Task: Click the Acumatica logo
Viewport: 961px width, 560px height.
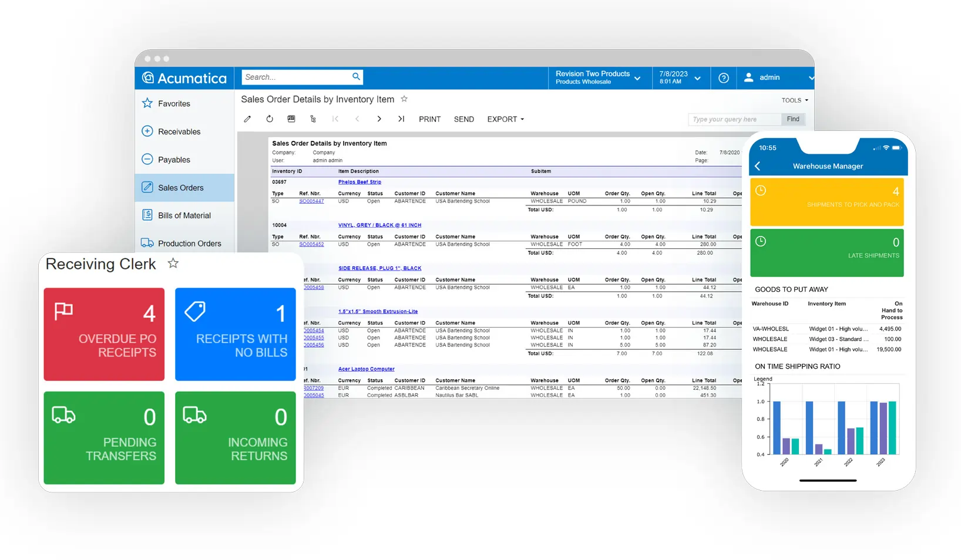Action: tap(184, 78)
